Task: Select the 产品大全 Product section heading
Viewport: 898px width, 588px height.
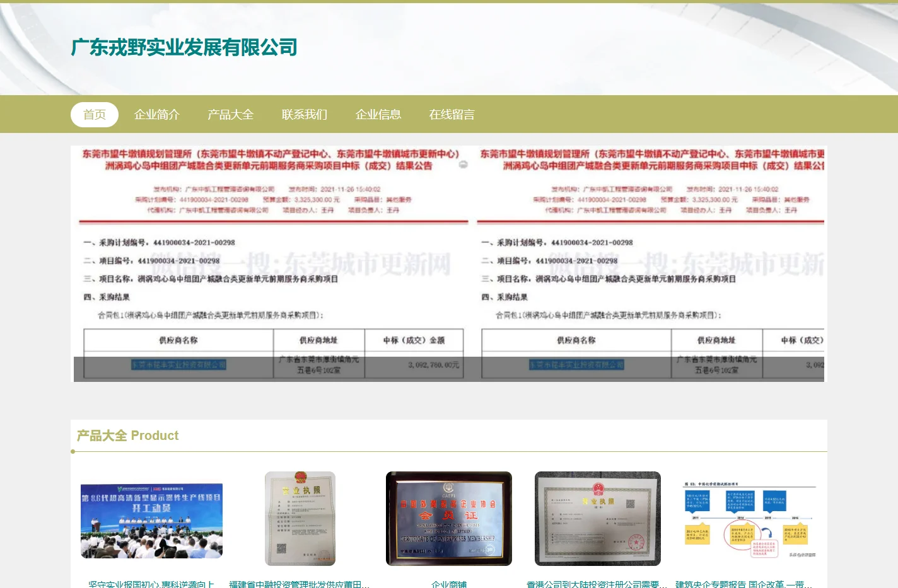Action: [127, 435]
